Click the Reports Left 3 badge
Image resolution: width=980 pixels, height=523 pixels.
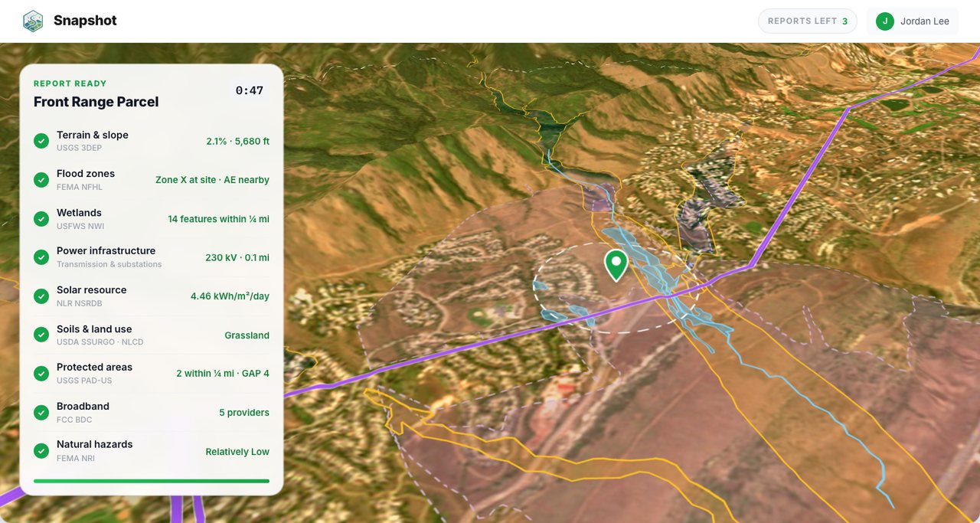coord(808,21)
